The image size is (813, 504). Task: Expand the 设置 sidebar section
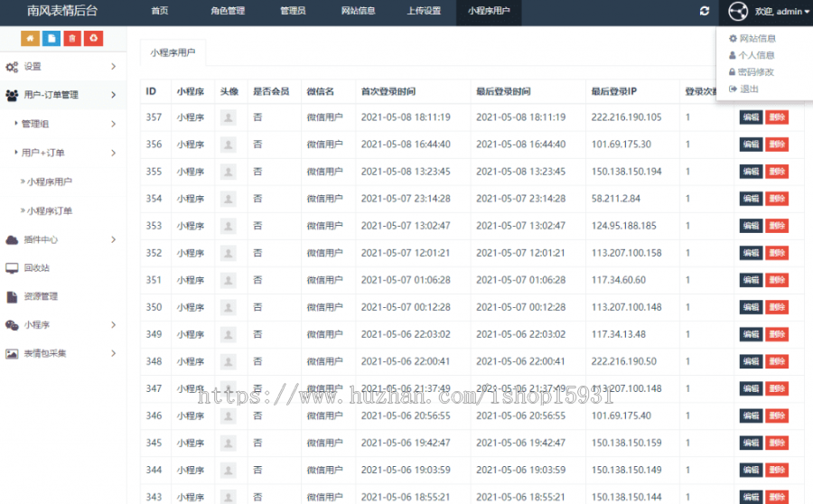point(61,67)
